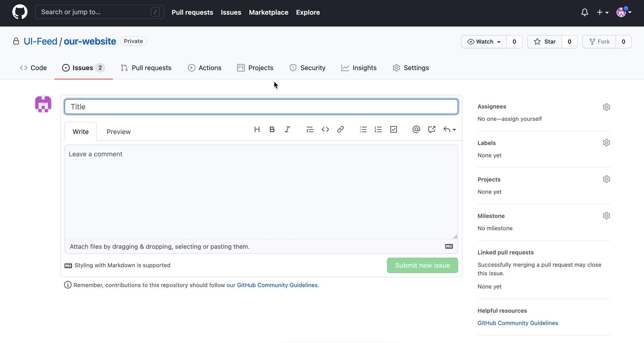This screenshot has width=644, height=343.
Task: Open the profile avatar menu
Action: click(x=624, y=12)
